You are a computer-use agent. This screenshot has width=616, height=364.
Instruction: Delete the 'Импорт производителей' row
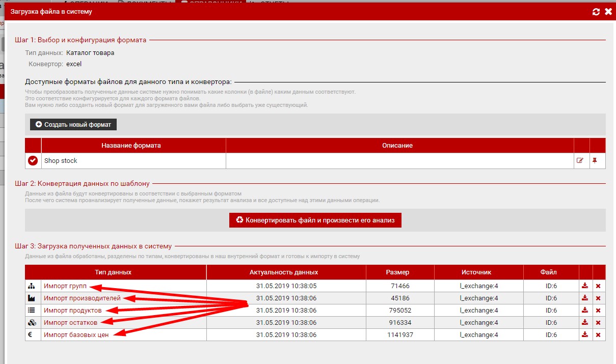click(598, 298)
